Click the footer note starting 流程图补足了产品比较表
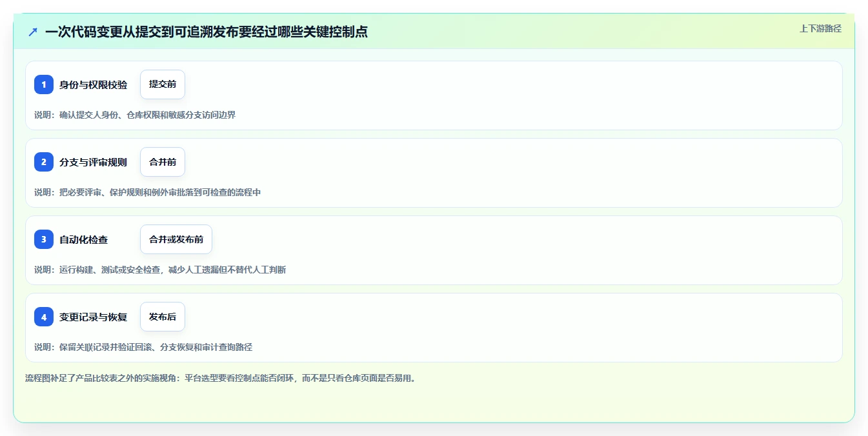 tap(222, 378)
